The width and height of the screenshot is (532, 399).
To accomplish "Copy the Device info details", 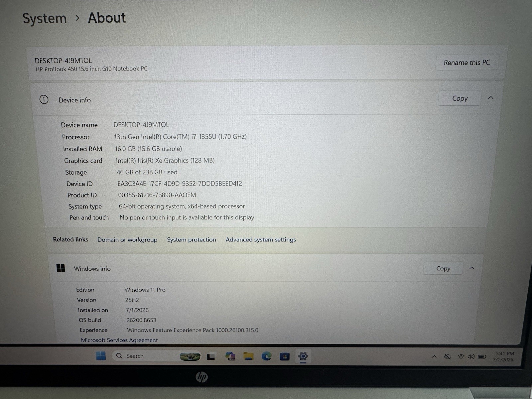I will (x=460, y=98).
